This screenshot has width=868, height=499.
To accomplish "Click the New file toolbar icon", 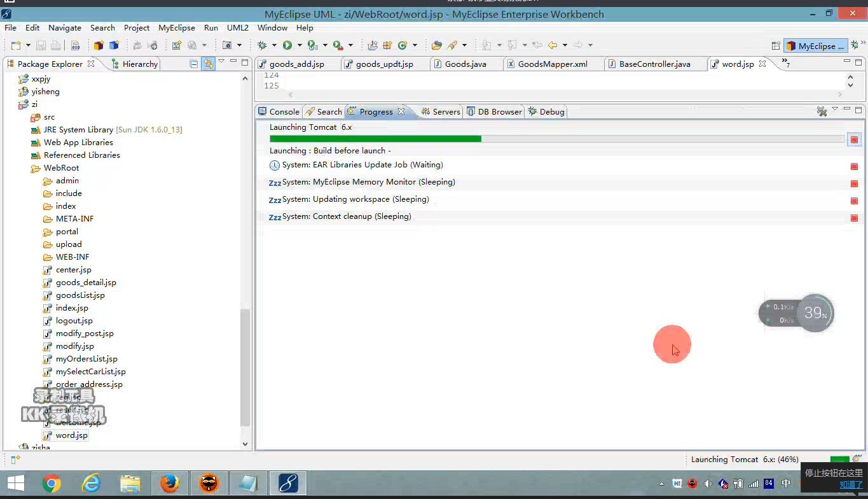I will pyautogui.click(x=16, y=45).
